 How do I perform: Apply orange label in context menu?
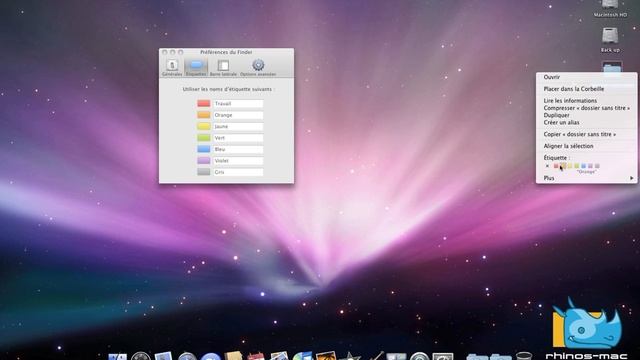(x=563, y=166)
